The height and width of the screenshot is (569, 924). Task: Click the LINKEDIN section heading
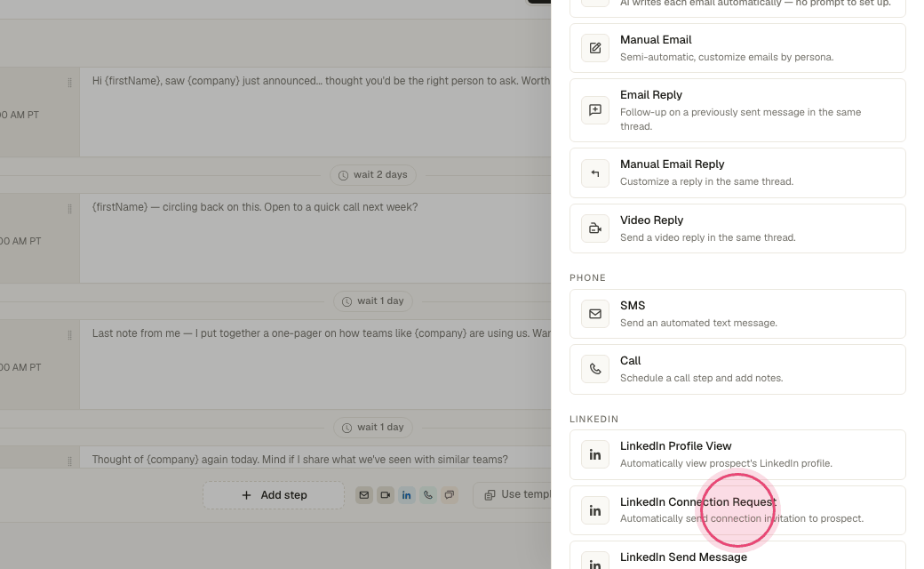pos(594,420)
